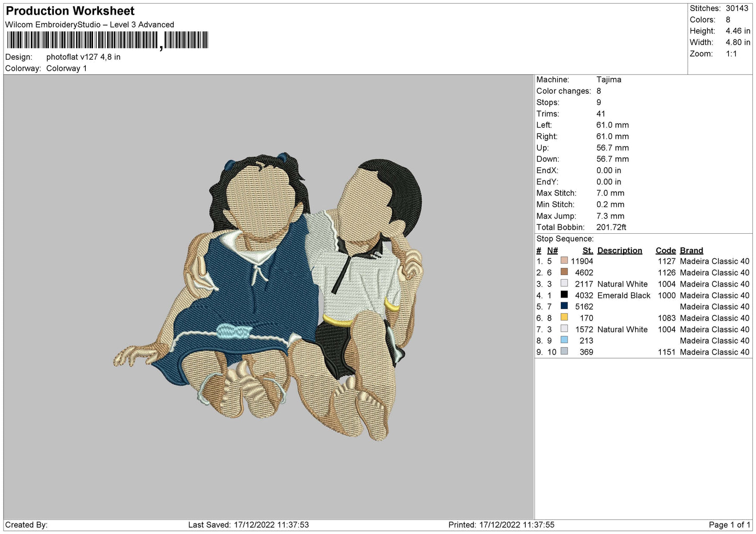The image size is (756, 534).
Task: Click the embroidery design preview image
Action: pos(268,297)
